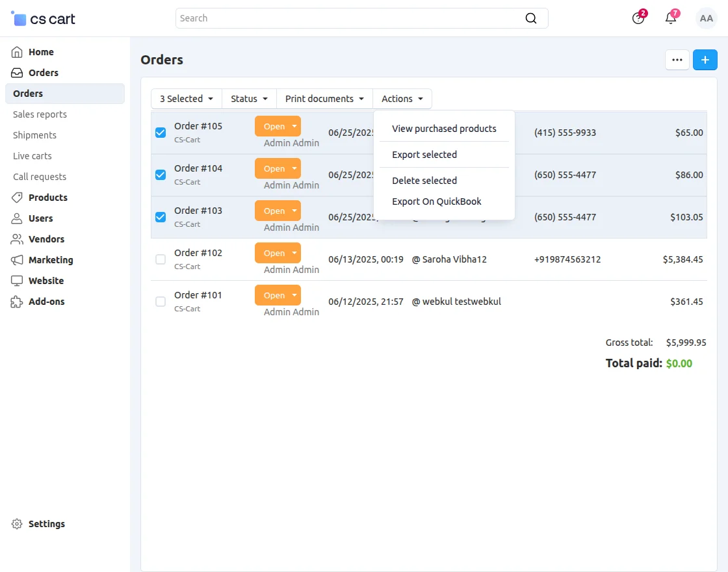Select Export On QuickBook menu item
This screenshot has height=572, width=728.
(x=437, y=201)
